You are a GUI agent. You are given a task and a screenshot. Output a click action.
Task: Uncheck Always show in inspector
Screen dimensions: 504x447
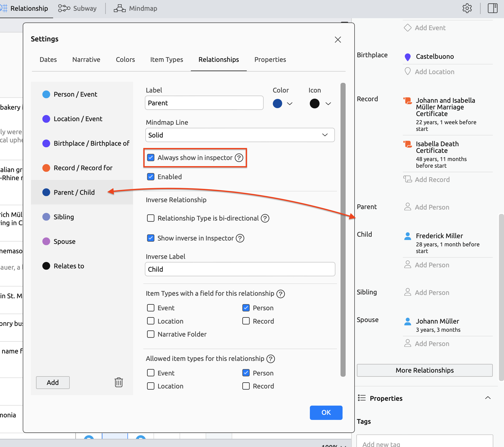point(151,157)
